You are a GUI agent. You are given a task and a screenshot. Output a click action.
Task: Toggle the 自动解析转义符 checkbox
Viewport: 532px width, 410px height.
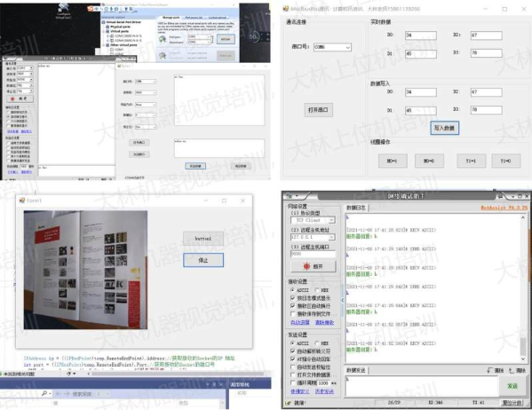(x=293, y=351)
